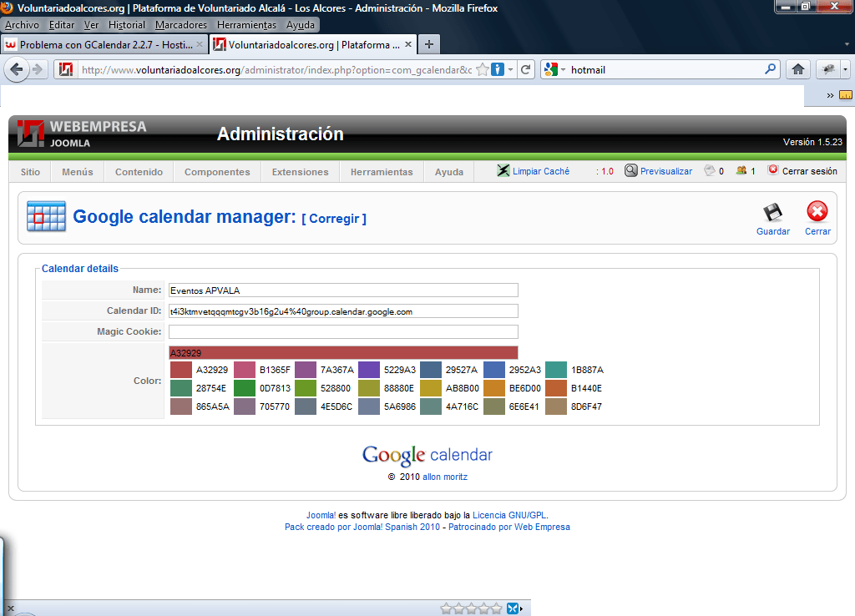Screen dimensions: 855x616
Task: Click the logged-in users icon
Action: tap(741, 170)
